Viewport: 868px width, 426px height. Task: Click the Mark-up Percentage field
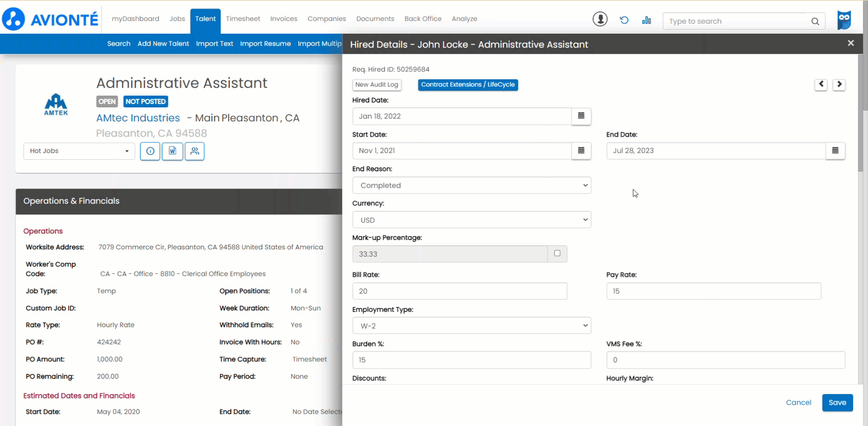[450, 254]
